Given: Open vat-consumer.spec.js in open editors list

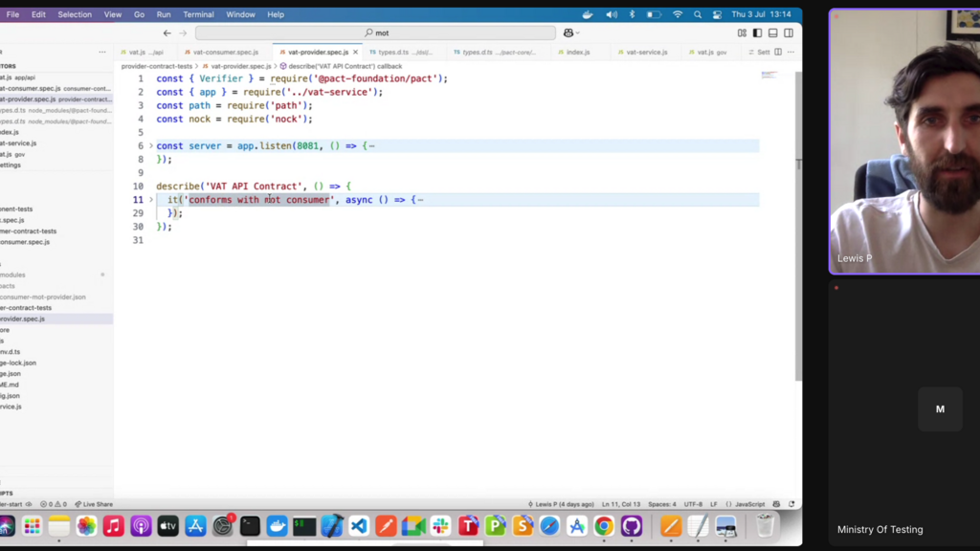Looking at the screenshot, I should pos(55,89).
